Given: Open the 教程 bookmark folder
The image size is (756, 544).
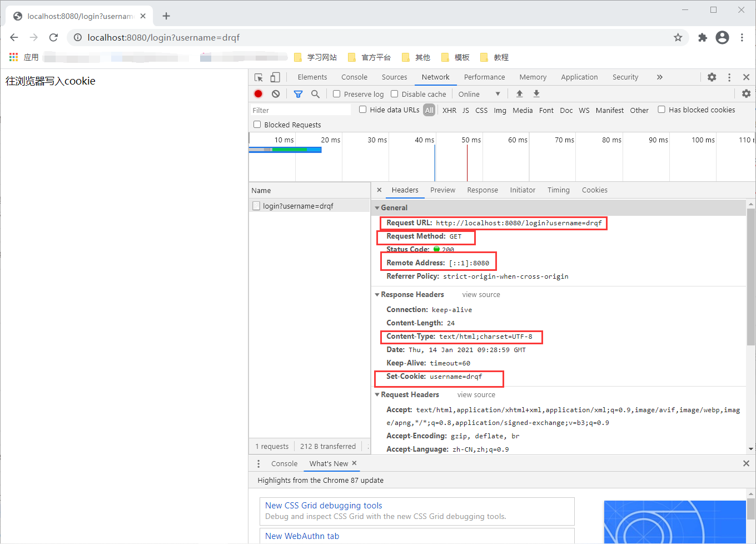Looking at the screenshot, I should (x=494, y=57).
